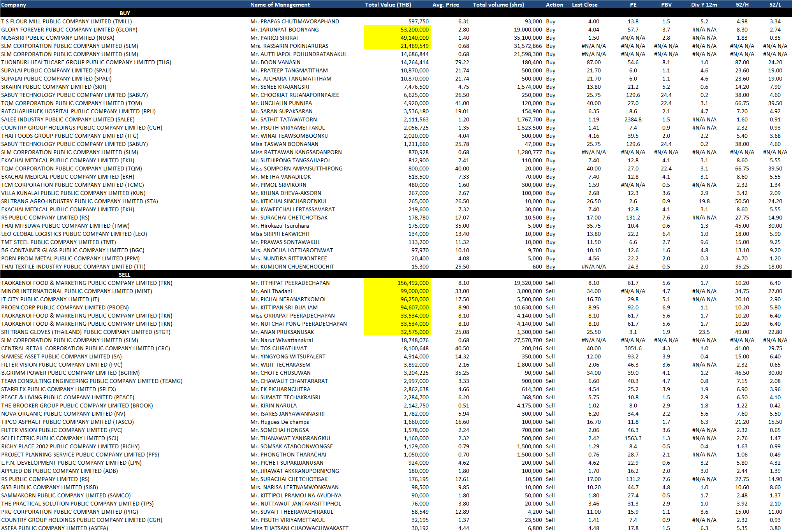Click highlighted value 53,200,000

[x=398, y=30]
